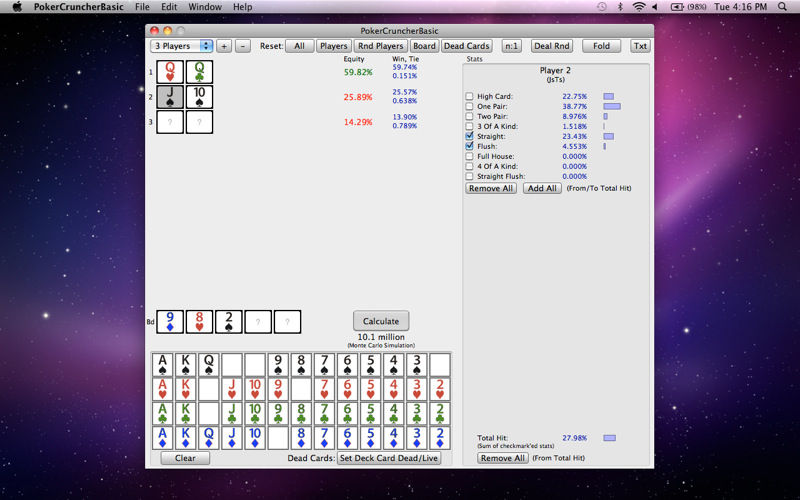This screenshot has height=500, width=800.
Task: Select Player 1 Queen of clubs card
Action: click(199, 72)
